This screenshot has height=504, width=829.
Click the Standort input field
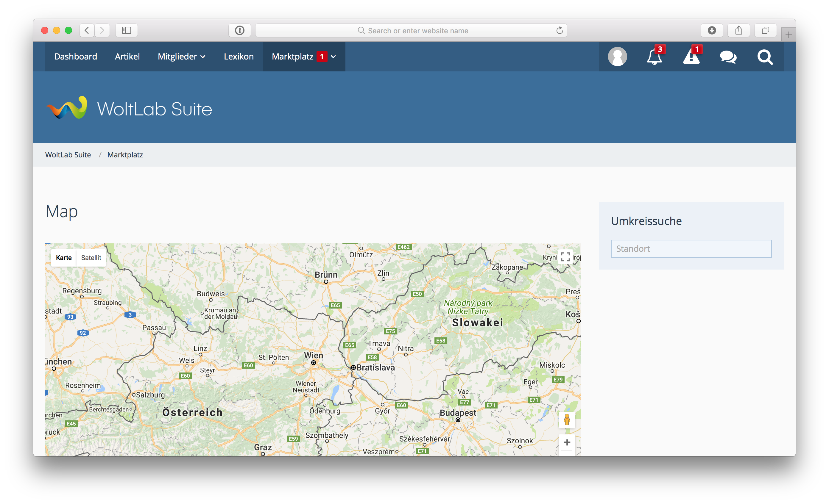[691, 249]
